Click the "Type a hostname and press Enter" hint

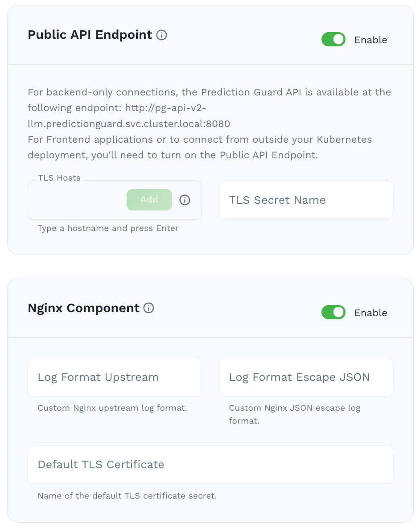108,228
